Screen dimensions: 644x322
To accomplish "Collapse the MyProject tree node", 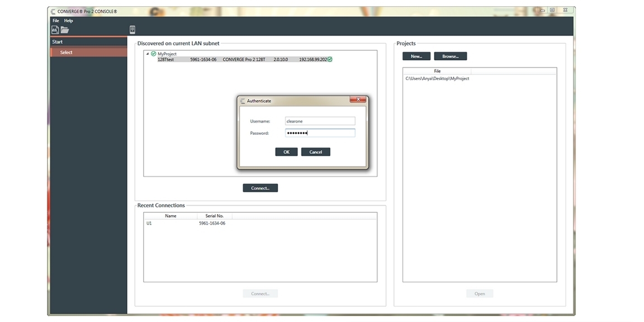I will click(148, 54).
